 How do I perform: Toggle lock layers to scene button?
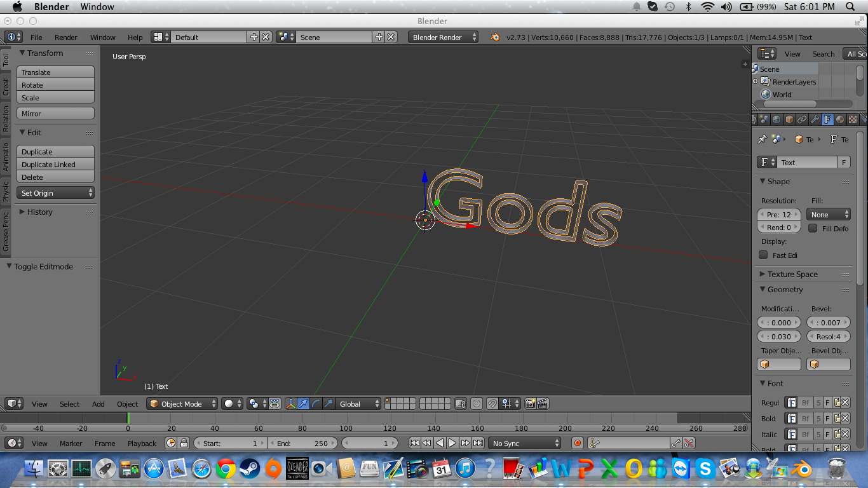pos(461,403)
